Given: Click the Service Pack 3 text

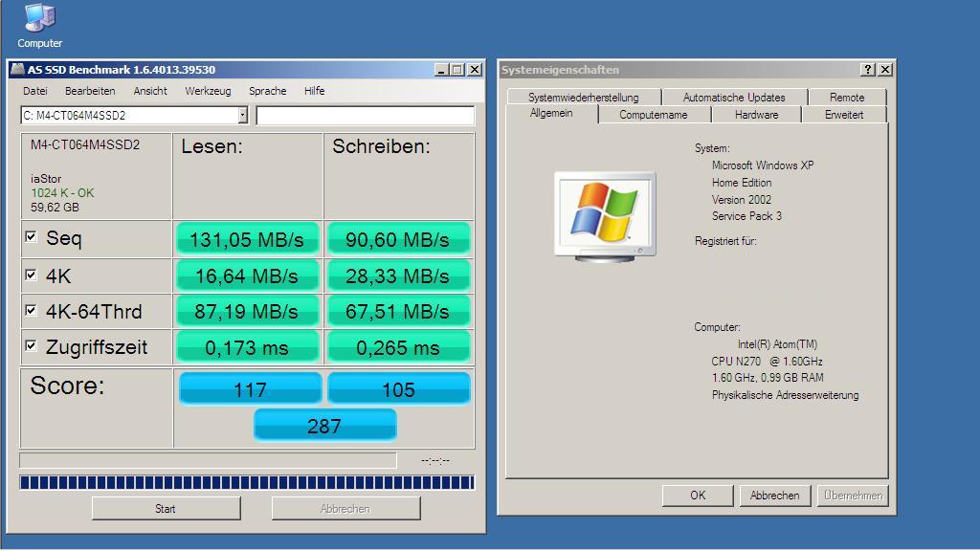Looking at the screenshot, I should click(x=746, y=216).
